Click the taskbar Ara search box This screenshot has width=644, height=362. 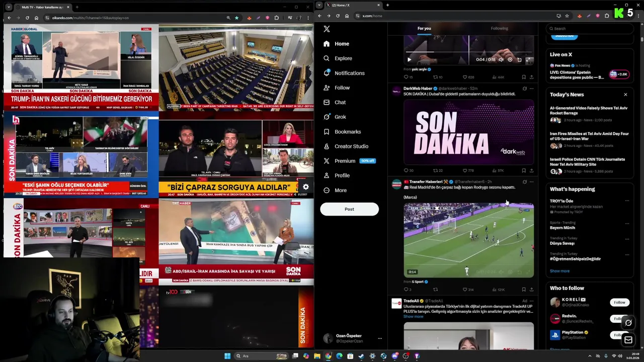coord(262,356)
